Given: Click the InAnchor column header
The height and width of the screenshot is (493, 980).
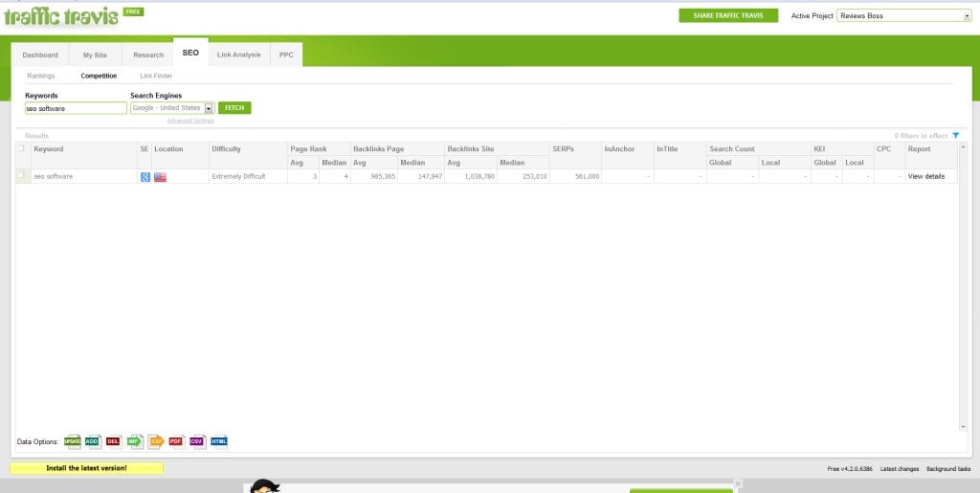Looking at the screenshot, I should point(619,148).
